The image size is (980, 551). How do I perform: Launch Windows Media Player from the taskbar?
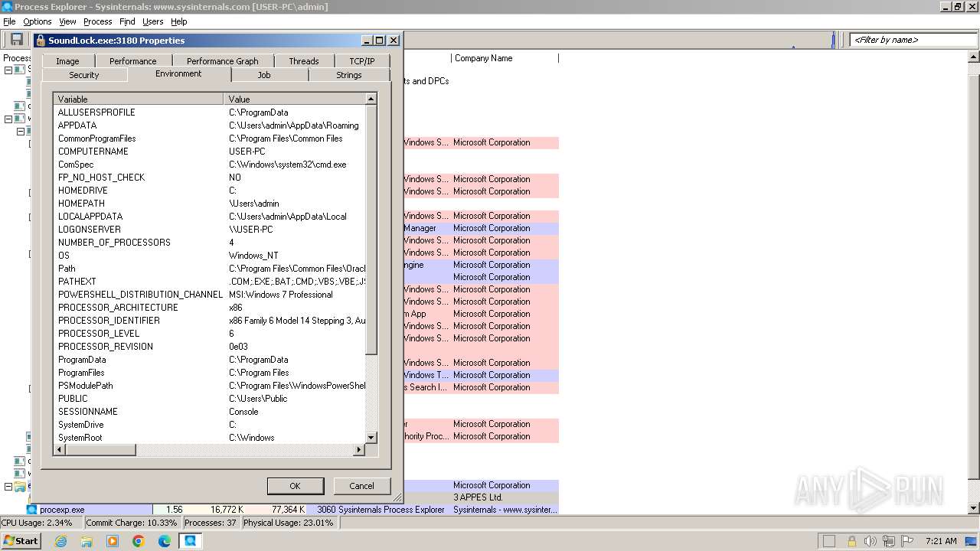tap(113, 541)
